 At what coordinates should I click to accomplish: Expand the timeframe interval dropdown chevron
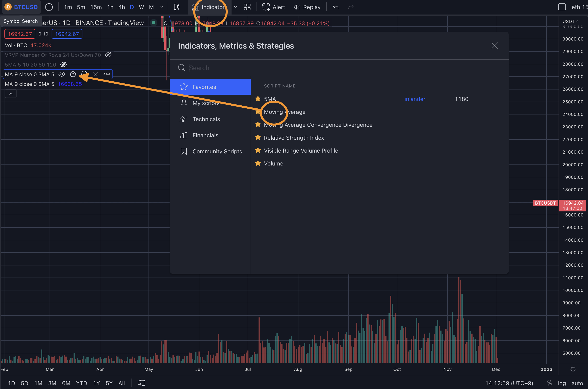[161, 7]
